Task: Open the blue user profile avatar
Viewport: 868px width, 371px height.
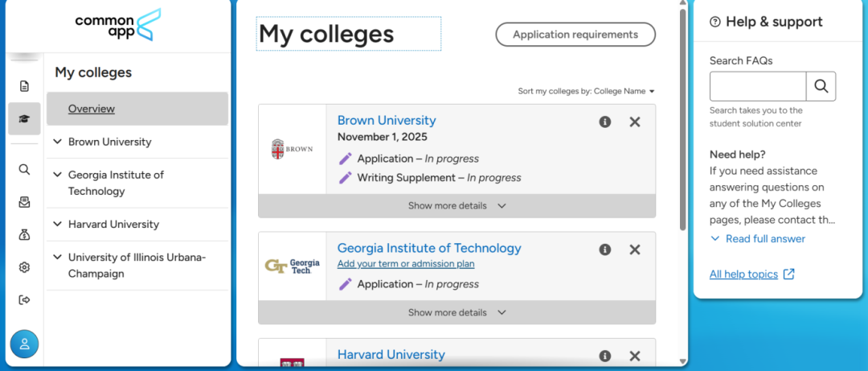Action: 24,344
